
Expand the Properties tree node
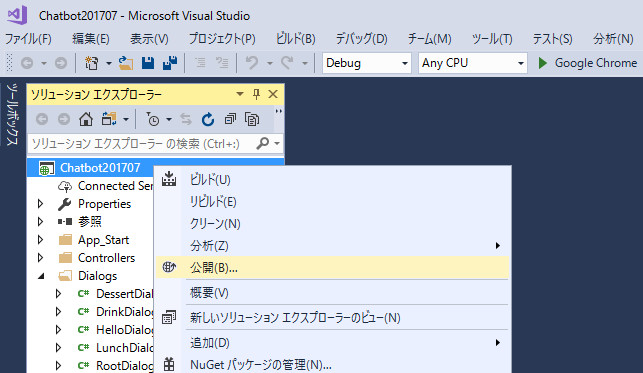tap(40, 204)
